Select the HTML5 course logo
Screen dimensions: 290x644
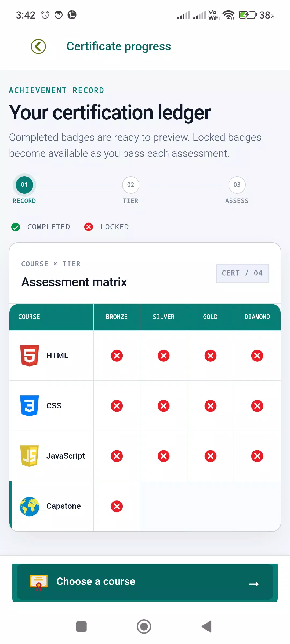[x=30, y=356]
